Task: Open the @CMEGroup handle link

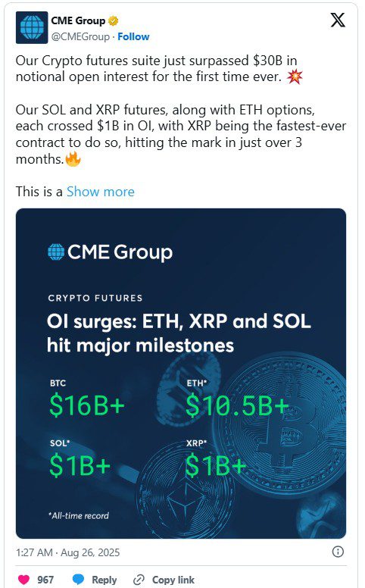Action: pos(80,36)
